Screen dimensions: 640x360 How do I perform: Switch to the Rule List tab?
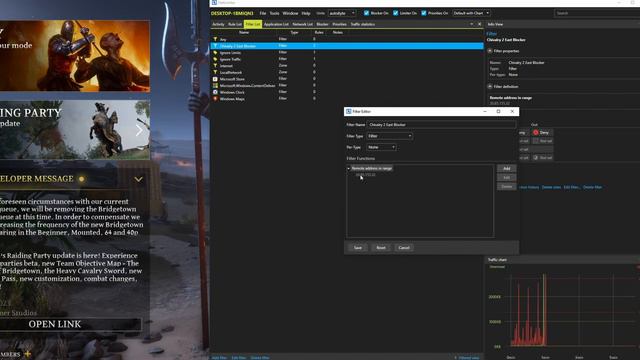[x=235, y=24]
